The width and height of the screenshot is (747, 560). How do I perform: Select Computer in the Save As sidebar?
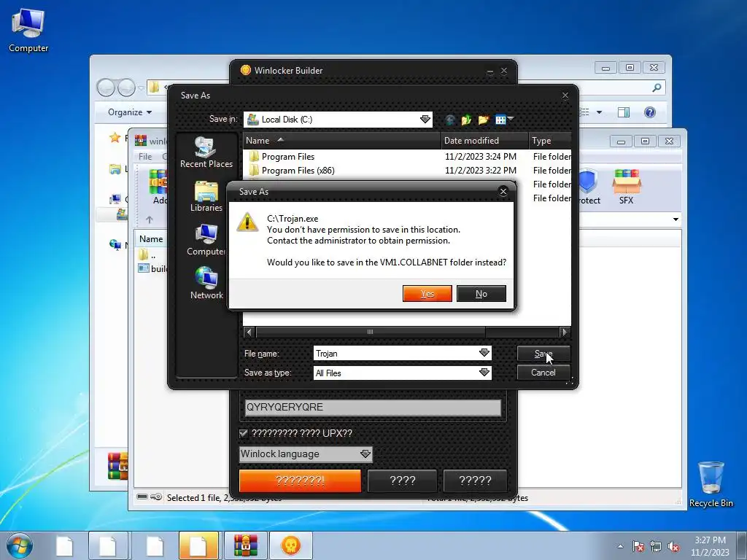pos(206,240)
